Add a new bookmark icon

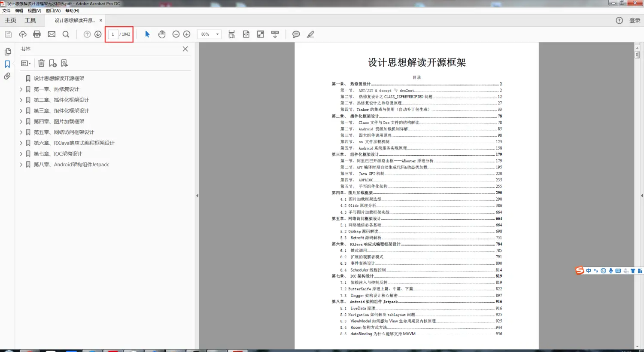tap(53, 63)
